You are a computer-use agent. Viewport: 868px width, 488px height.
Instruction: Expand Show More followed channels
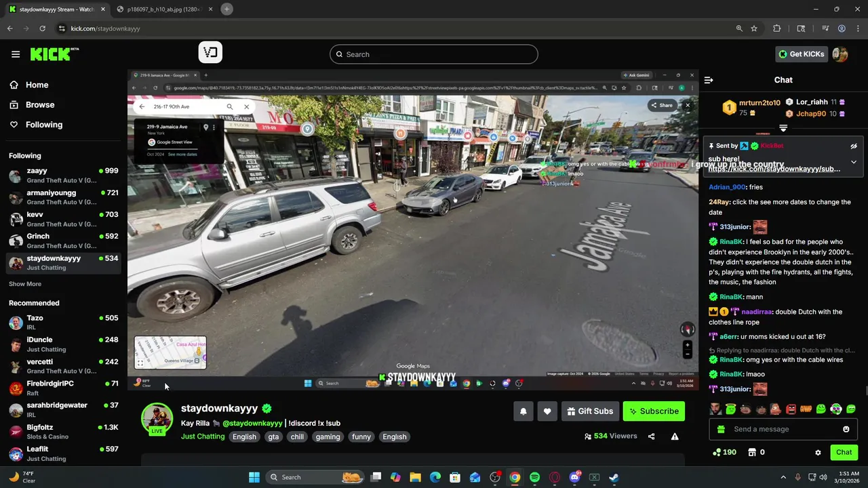pyautogui.click(x=25, y=284)
